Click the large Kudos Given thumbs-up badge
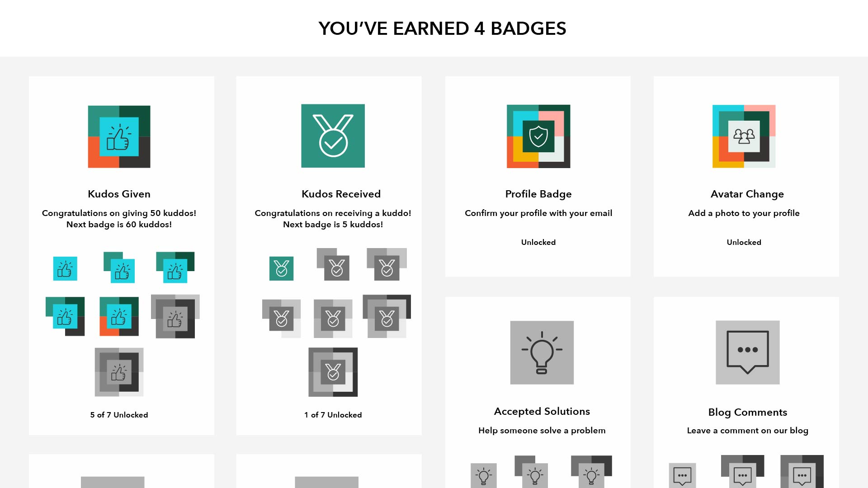 [119, 136]
